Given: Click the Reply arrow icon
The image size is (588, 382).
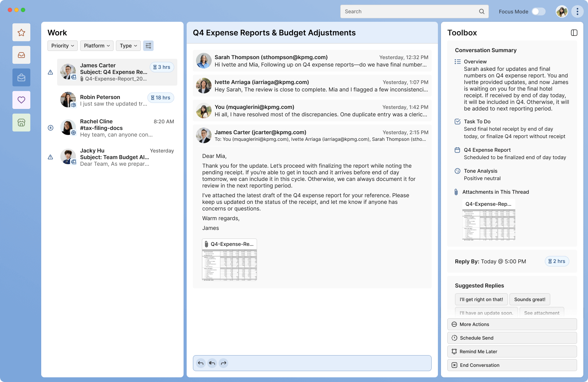Looking at the screenshot, I should pos(201,363).
